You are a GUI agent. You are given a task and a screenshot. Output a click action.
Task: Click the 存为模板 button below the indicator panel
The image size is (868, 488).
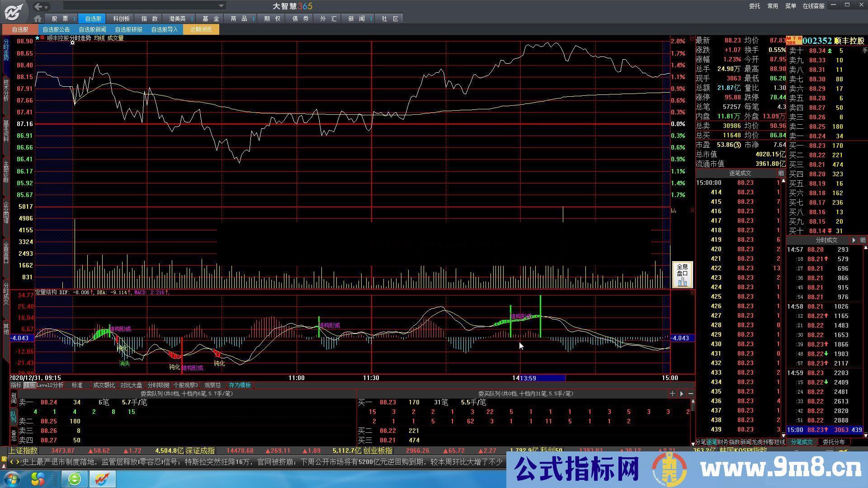(x=240, y=385)
